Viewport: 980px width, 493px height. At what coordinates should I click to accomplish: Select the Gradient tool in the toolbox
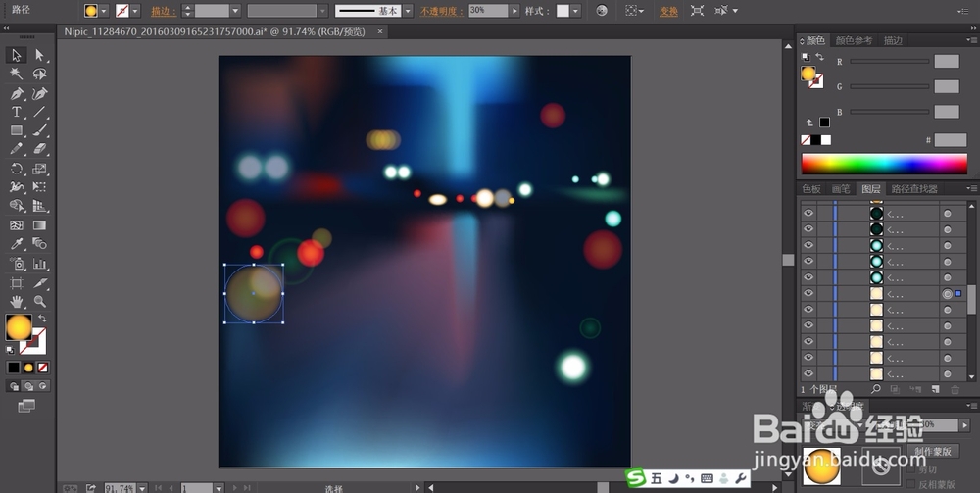(40, 225)
